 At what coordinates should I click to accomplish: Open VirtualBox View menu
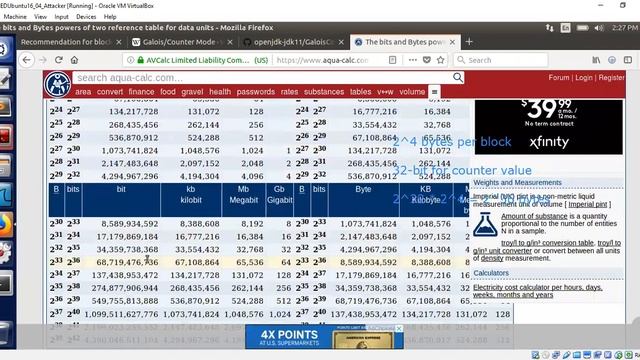(40, 17)
